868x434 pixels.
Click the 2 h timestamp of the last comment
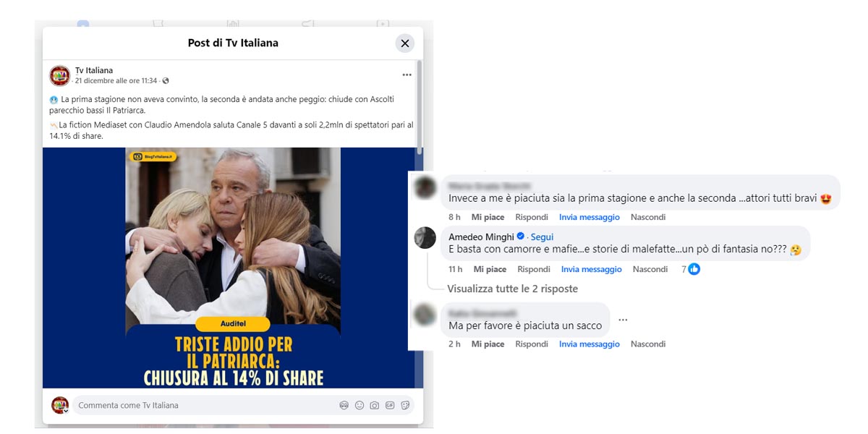[x=454, y=344]
